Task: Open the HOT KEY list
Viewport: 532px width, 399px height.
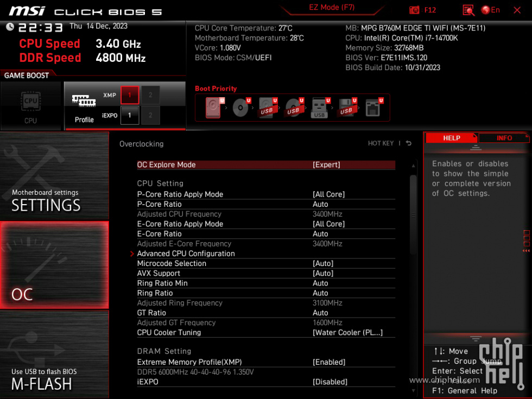Action: (x=381, y=143)
